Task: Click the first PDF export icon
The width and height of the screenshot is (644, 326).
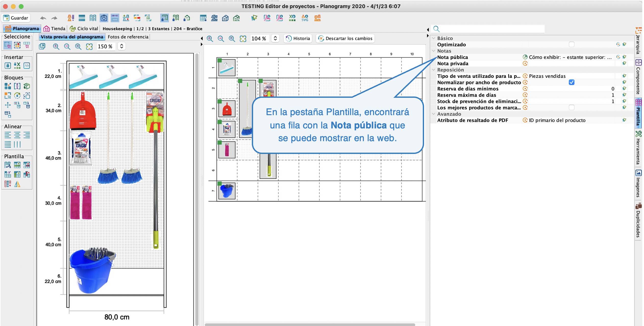Action: 267,18
